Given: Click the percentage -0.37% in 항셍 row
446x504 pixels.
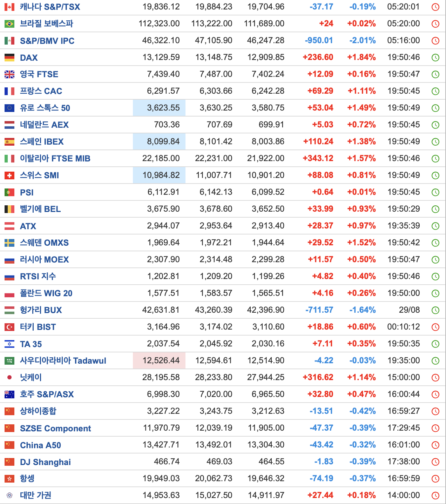Looking at the screenshot, I should (363, 478).
